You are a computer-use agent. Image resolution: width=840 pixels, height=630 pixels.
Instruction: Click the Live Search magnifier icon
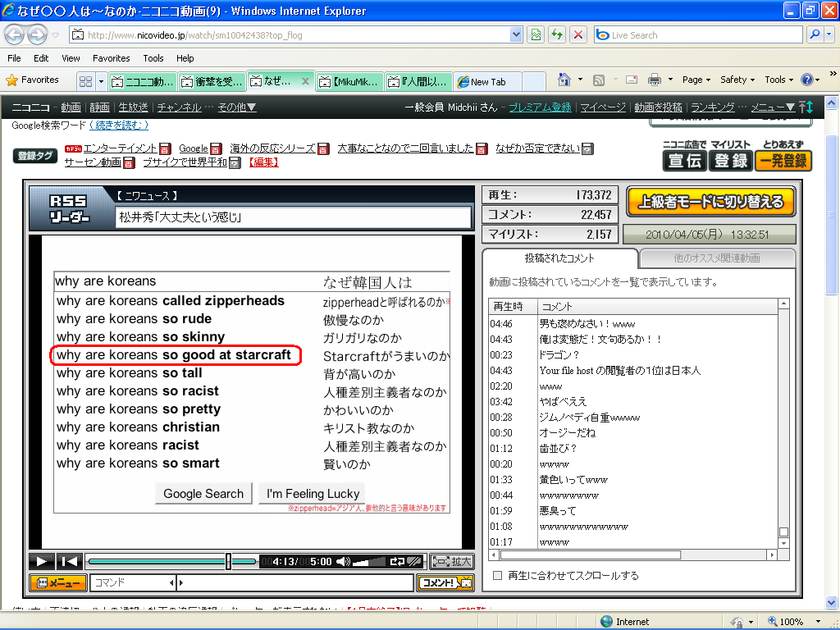point(814,35)
